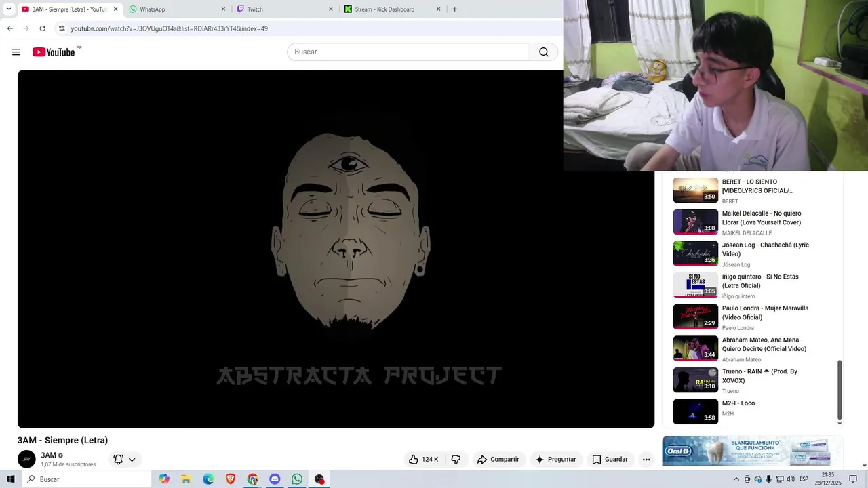Open a new browser tab

[454, 9]
